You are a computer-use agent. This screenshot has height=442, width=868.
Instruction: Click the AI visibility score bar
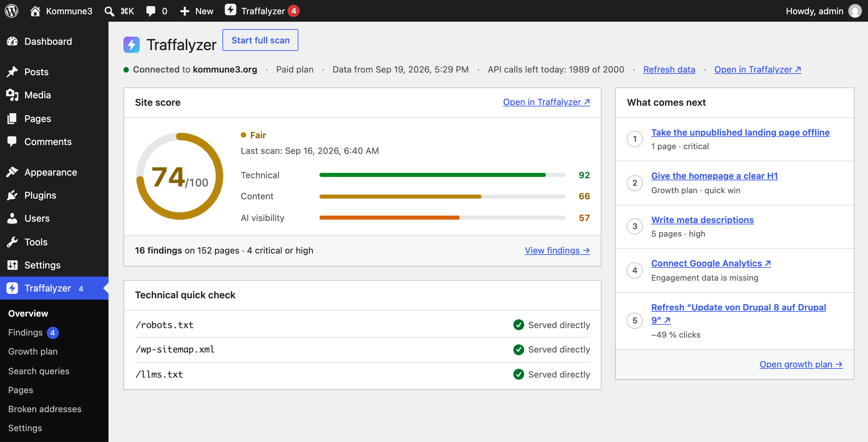click(x=442, y=218)
